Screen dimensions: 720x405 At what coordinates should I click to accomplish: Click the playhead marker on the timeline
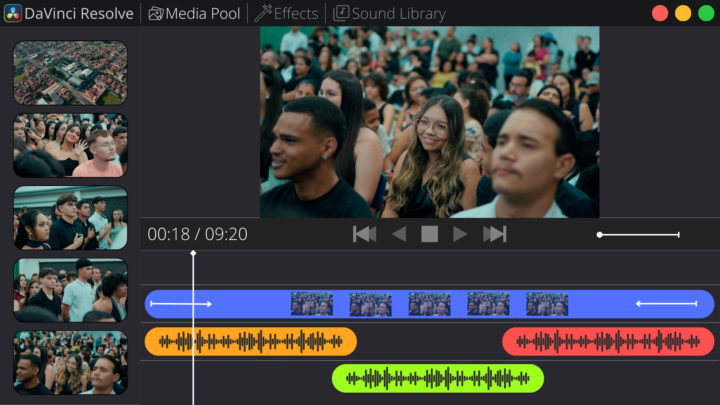pyautogui.click(x=193, y=254)
